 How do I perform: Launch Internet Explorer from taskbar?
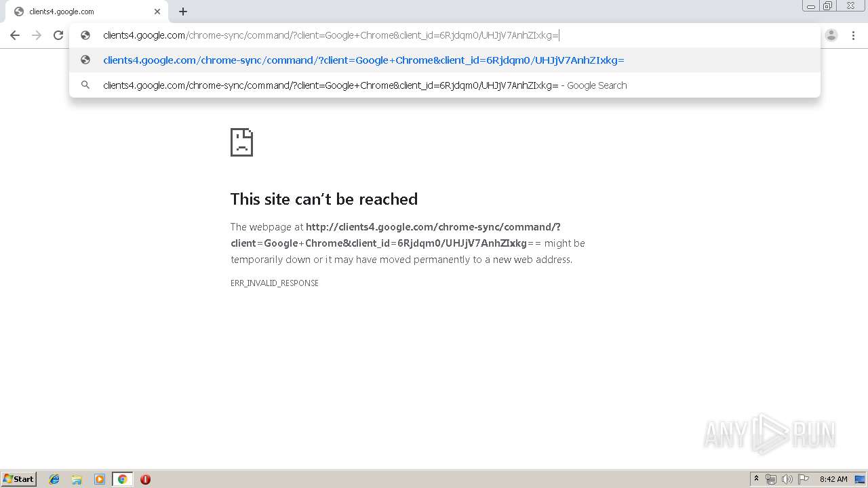pos(54,479)
